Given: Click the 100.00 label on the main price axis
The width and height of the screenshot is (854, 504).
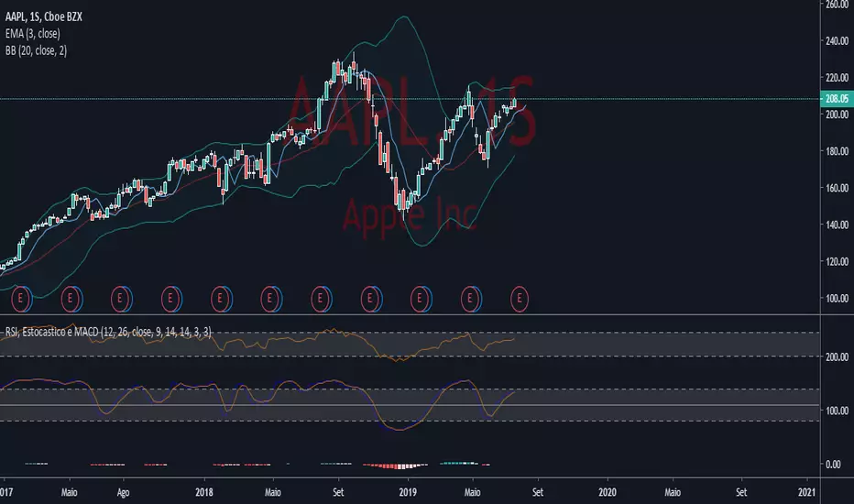Looking at the screenshot, I should tap(837, 299).
